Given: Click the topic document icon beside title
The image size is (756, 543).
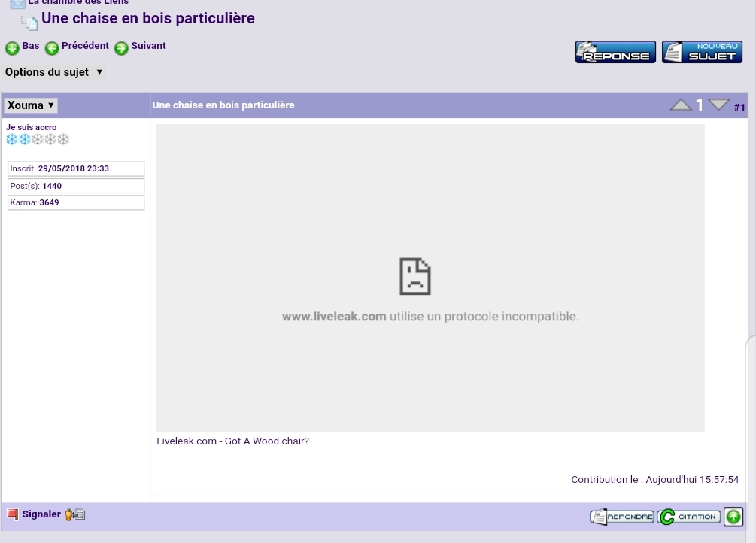Looking at the screenshot, I should [29, 22].
